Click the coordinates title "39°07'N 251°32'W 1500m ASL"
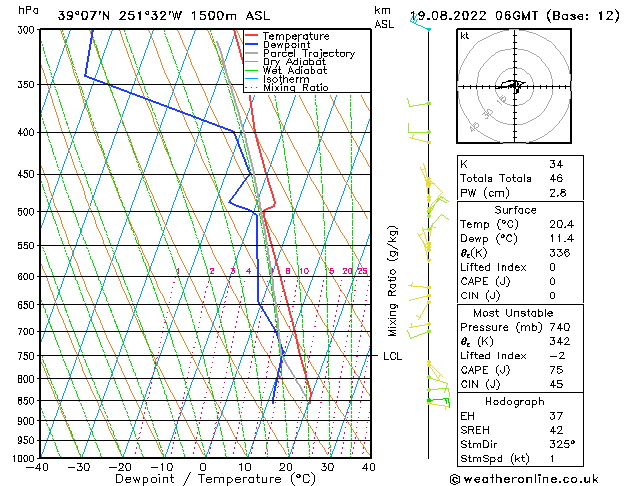The height and width of the screenshot is (486, 629). 164,16
